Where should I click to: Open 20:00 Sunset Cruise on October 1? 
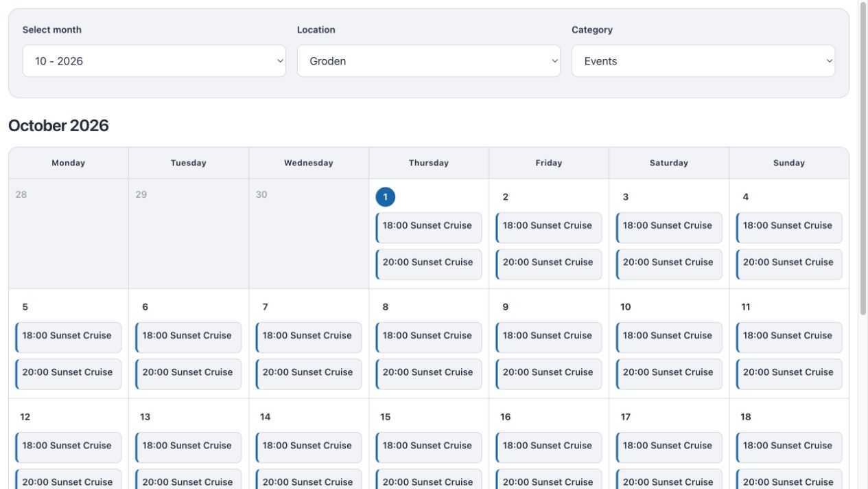429,264
